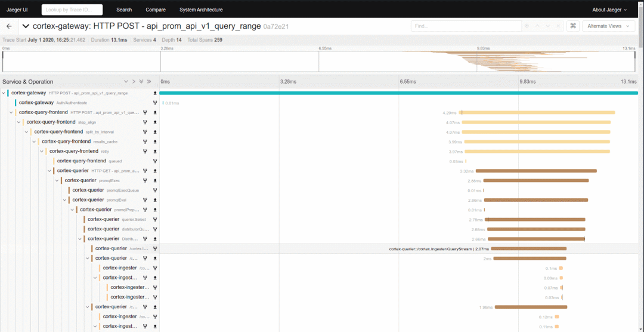This screenshot has width=644, height=332.
Task: Click the fork icon on the promqlExec row
Action: [x=145, y=180]
